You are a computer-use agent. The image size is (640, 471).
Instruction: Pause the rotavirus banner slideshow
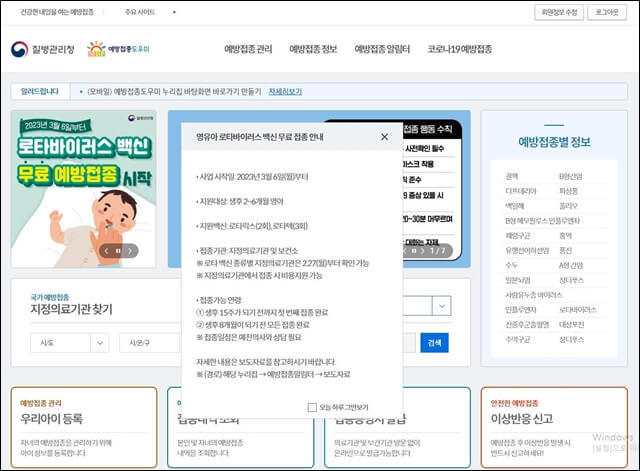(118, 251)
